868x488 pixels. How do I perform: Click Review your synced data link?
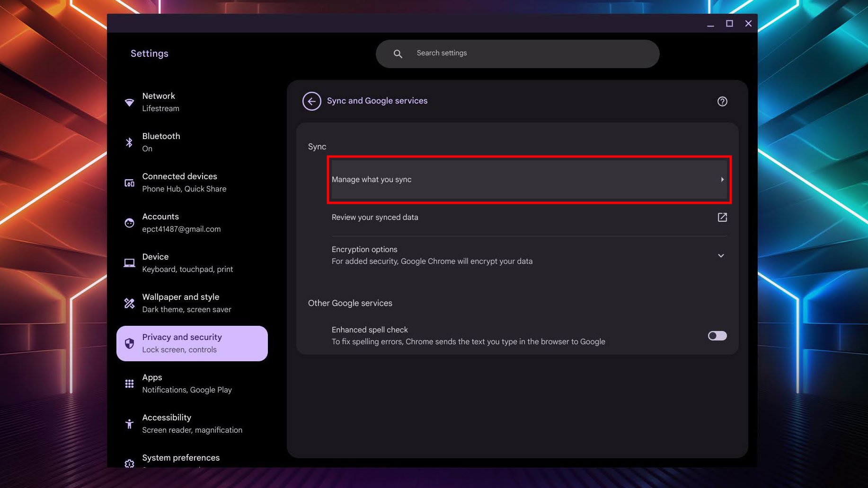pos(375,218)
